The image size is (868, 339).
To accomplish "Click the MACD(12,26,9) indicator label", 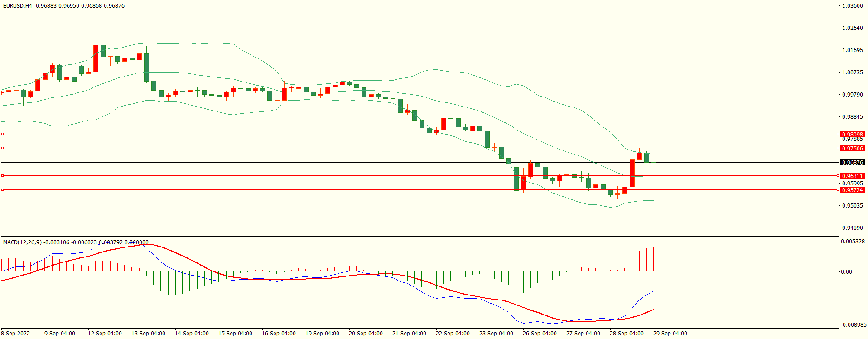I will tap(22, 242).
